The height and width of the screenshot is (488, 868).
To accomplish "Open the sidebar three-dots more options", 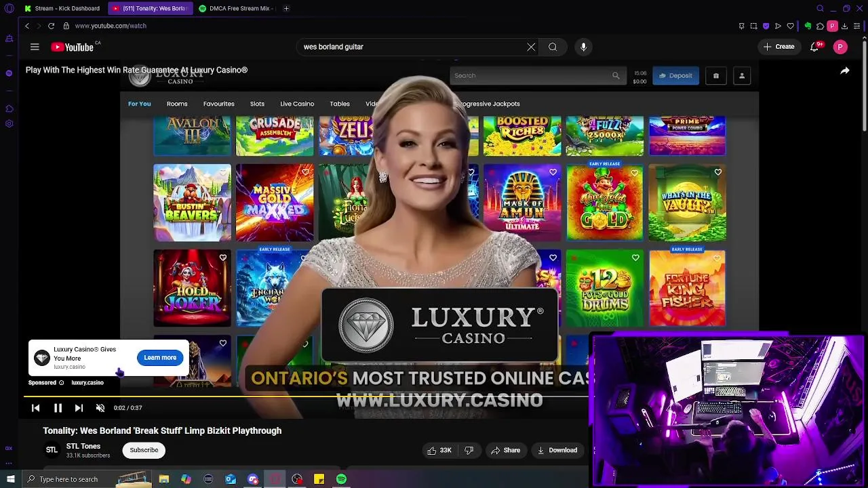I will point(9,462).
